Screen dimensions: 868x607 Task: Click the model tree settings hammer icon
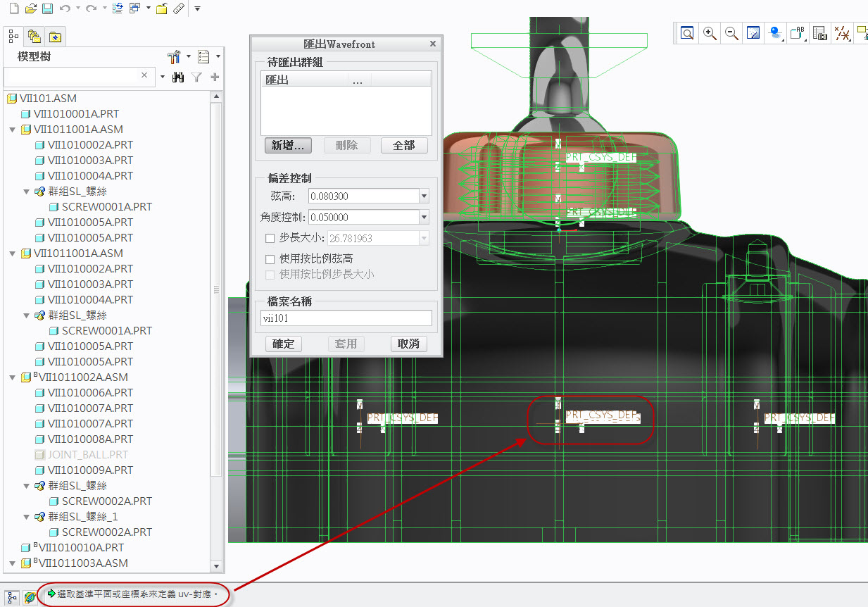click(x=175, y=56)
